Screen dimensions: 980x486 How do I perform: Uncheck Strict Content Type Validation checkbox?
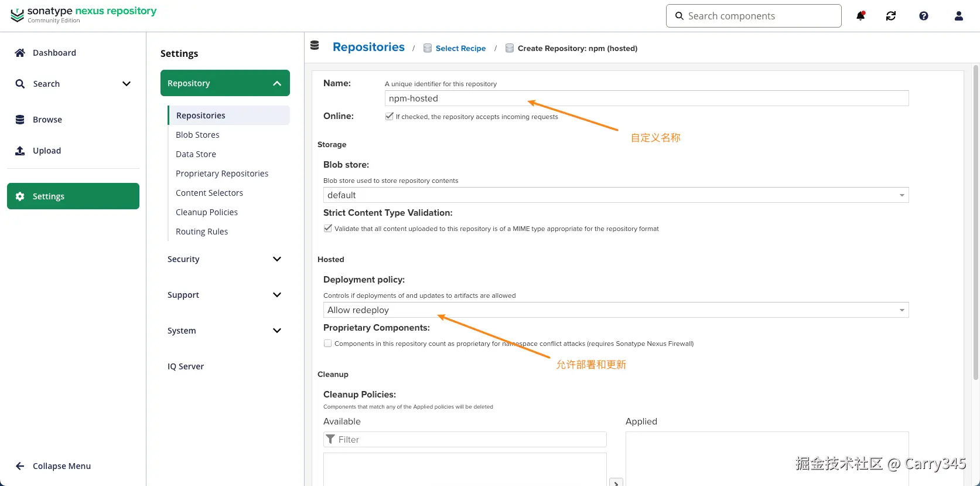click(328, 228)
